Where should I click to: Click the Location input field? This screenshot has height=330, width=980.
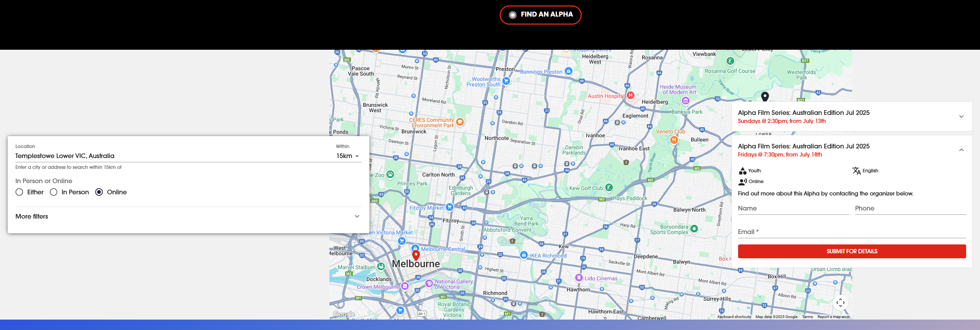pos(173,156)
